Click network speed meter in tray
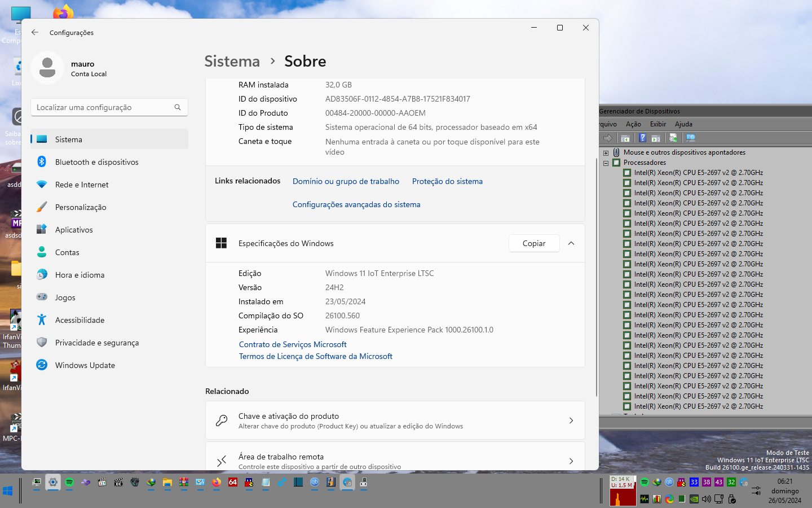The height and width of the screenshot is (508, 812). coord(623,491)
